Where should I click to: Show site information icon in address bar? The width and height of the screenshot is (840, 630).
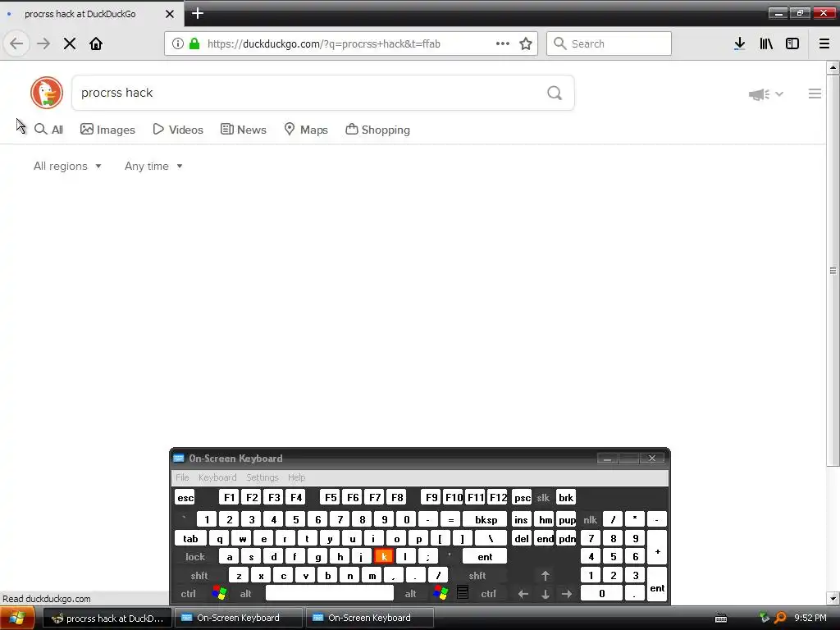[x=178, y=43]
